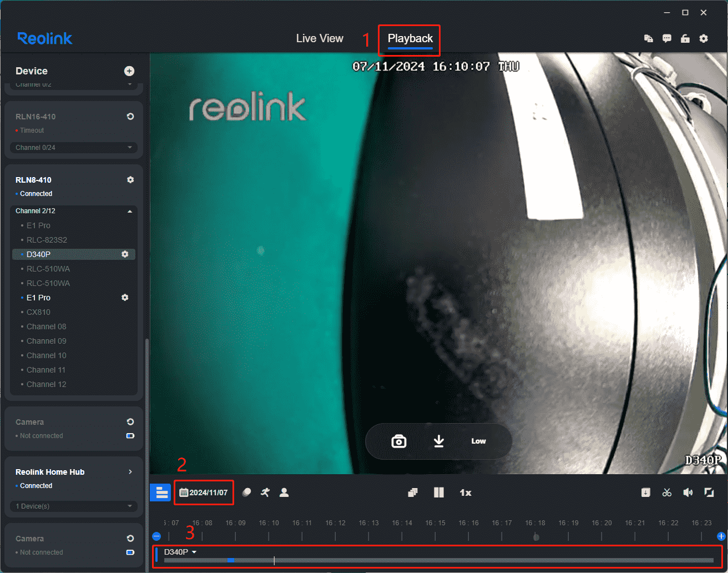The image size is (728, 573).
Task: Open the batch download icon
Action: pos(646,492)
